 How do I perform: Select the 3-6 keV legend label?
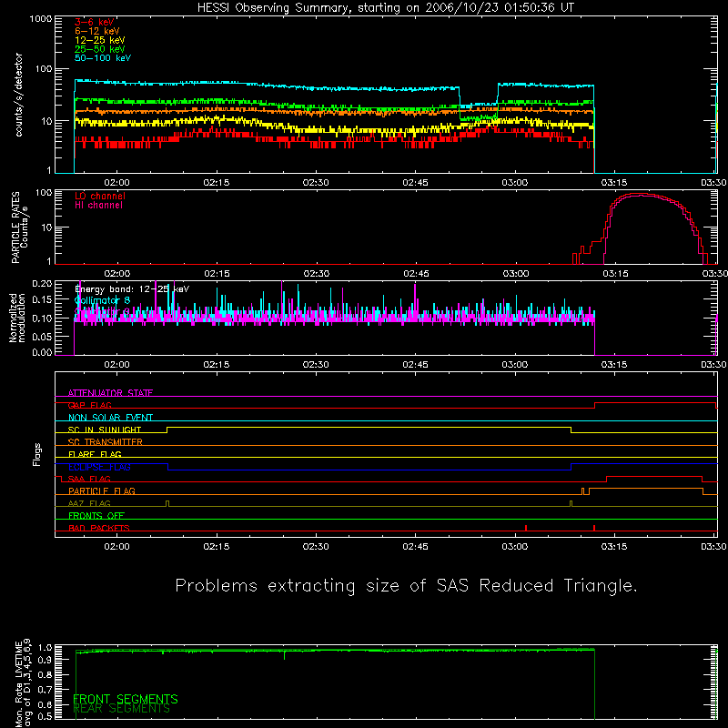click(x=95, y=22)
